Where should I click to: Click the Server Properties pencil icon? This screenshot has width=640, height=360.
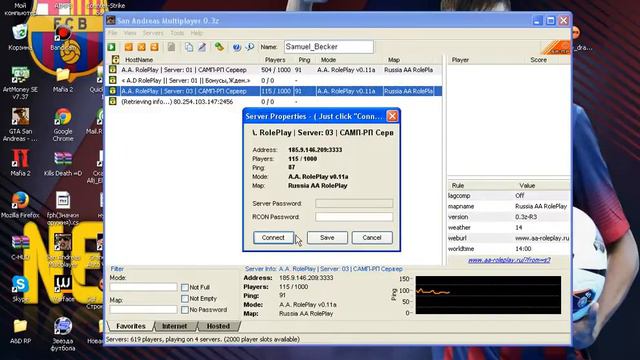202,47
